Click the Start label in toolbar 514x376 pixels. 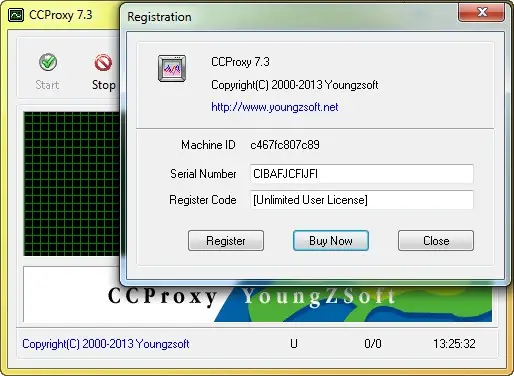(x=47, y=85)
